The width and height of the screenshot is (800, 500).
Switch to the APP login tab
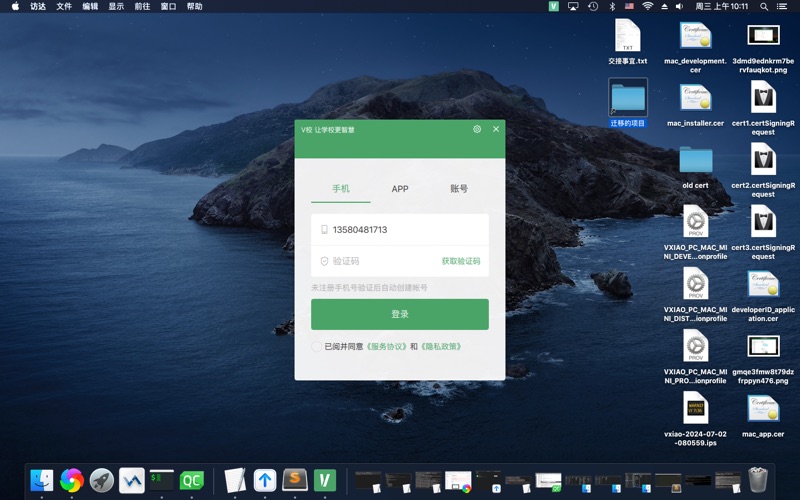click(x=400, y=189)
